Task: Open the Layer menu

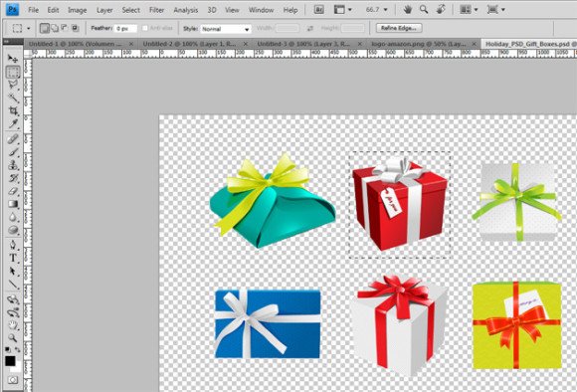Action: pyautogui.click(x=104, y=10)
